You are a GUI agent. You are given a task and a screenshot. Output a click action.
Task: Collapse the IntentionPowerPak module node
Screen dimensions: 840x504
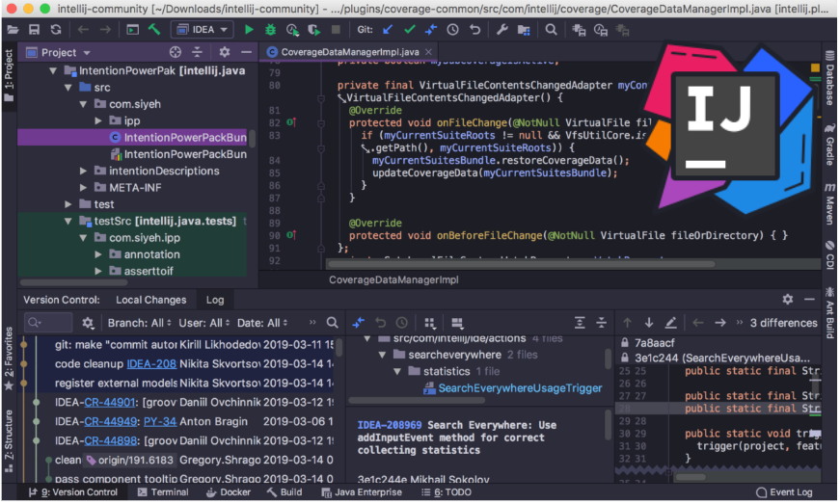pos(52,70)
